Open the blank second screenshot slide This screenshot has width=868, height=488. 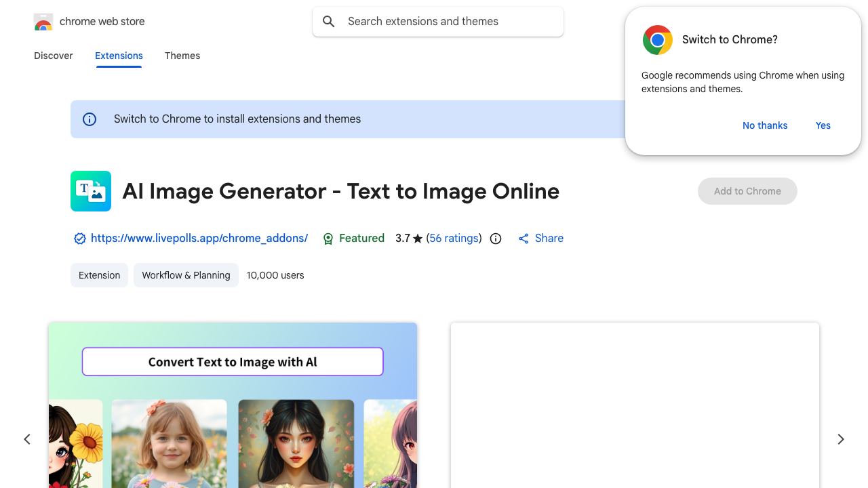635,405
